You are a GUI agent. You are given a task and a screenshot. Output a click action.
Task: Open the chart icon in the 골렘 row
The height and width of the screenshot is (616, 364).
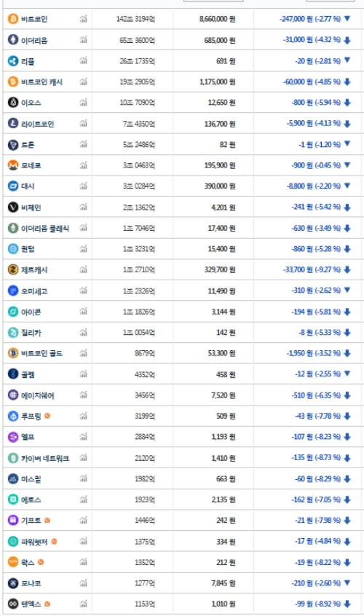83,374
